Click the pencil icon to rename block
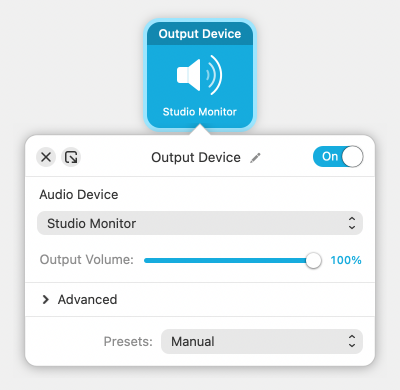 pyautogui.click(x=255, y=158)
